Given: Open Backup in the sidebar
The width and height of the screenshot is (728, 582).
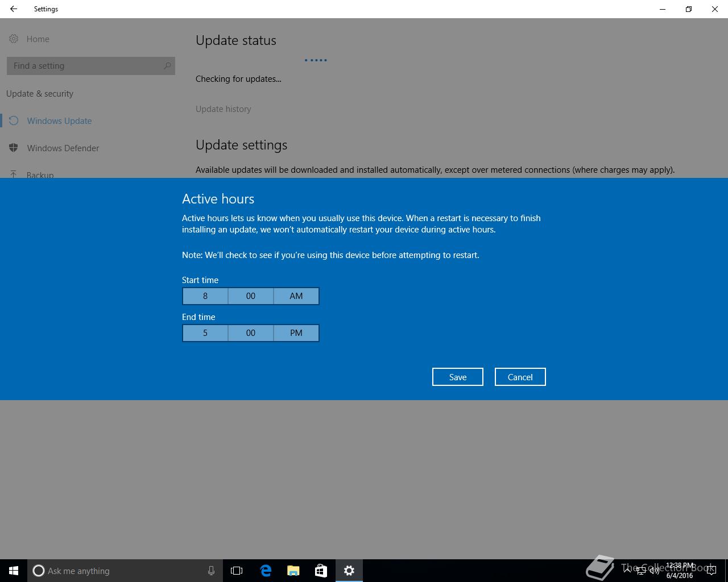Looking at the screenshot, I should [x=40, y=174].
